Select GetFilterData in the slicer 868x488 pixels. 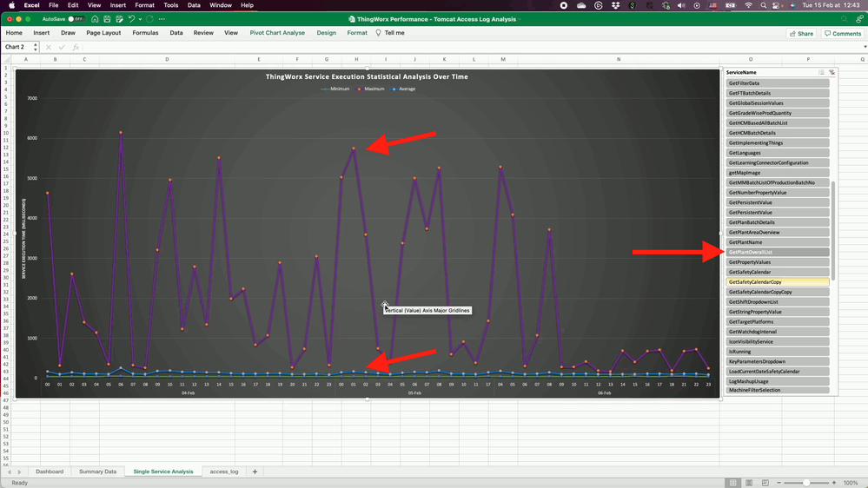[x=778, y=83]
